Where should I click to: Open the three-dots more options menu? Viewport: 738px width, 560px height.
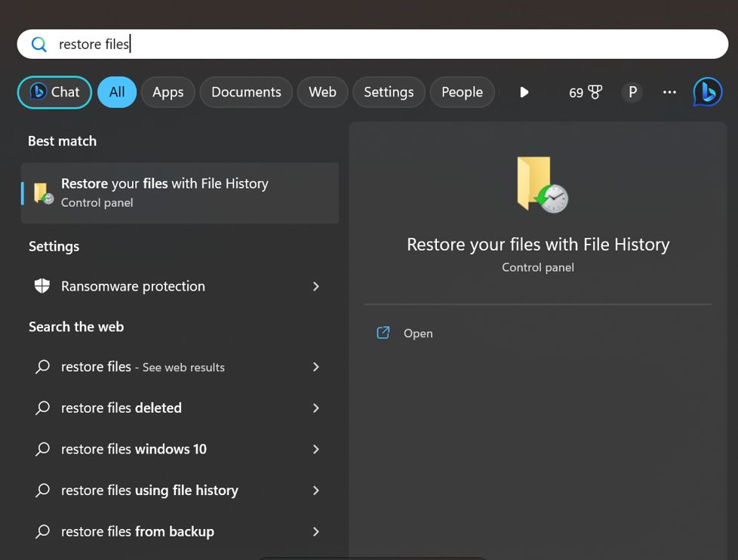[x=669, y=92]
